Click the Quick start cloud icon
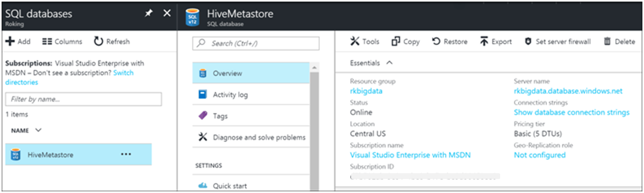This screenshot has height=193, width=644. pos(203,186)
